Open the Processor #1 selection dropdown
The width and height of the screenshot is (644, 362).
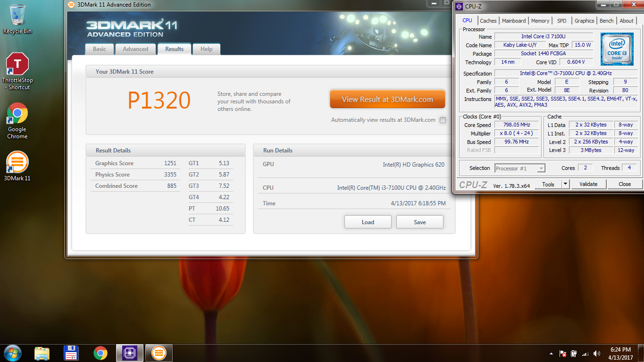[x=520, y=168]
